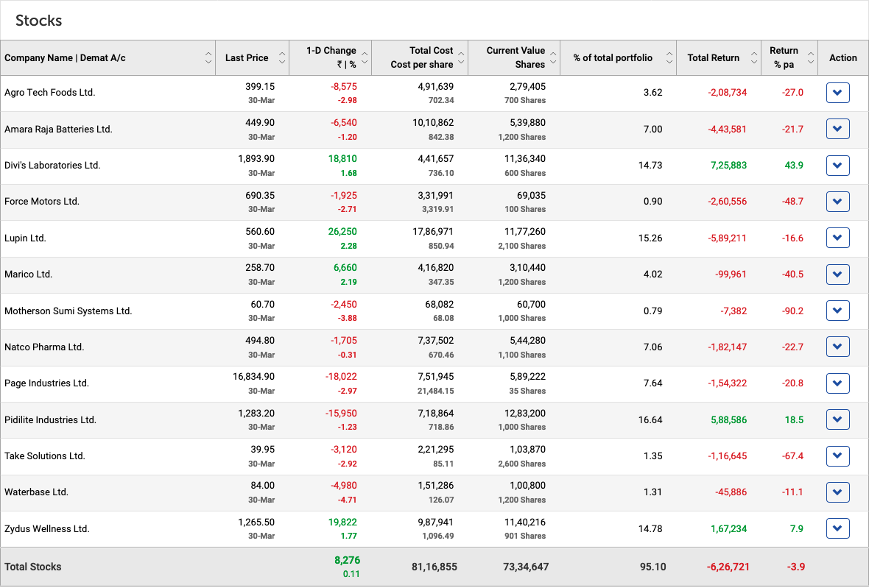The height and width of the screenshot is (588, 869).
Task: Click Natco Pharma total return -1,82,147
Action: click(727, 347)
